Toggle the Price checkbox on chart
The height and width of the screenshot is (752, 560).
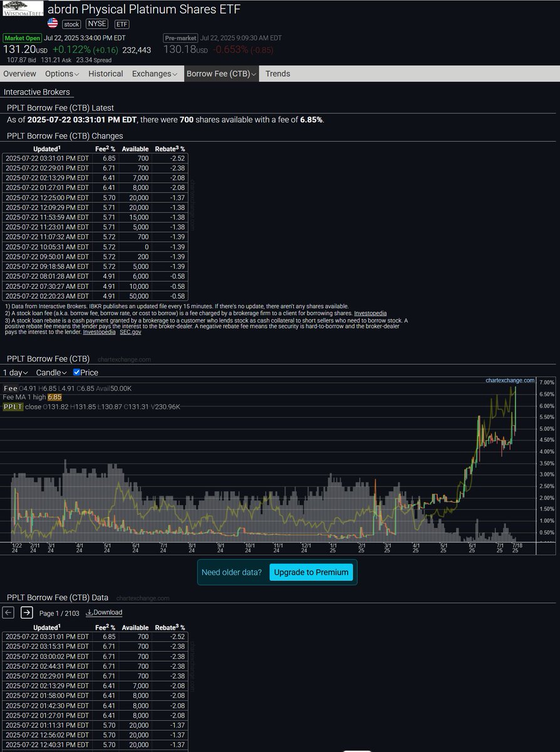coord(77,372)
